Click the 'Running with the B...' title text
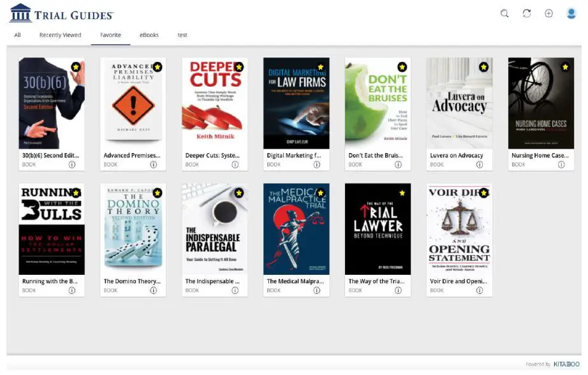 50,281
